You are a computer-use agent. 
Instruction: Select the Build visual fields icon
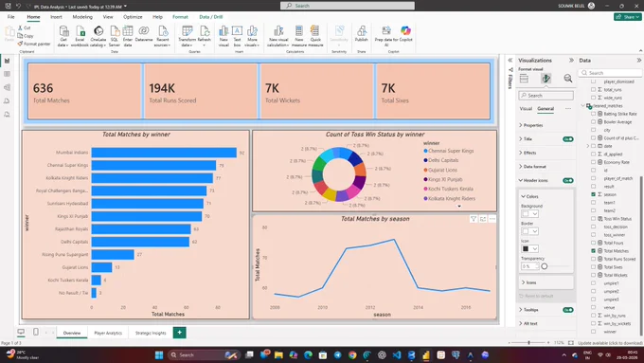[524, 79]
